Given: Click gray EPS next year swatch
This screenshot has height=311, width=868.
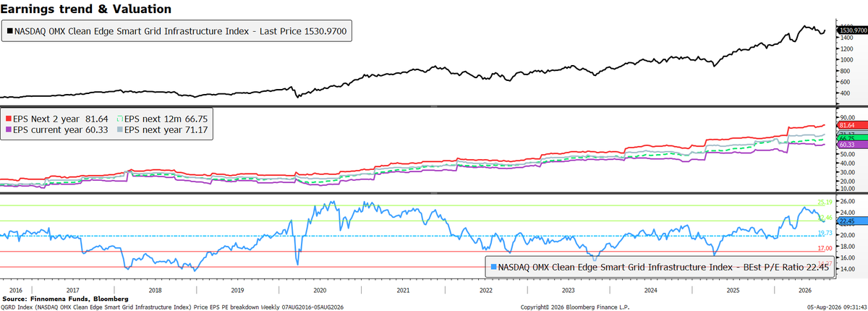Looking at the screenshot, I should (x=119, y=129).
